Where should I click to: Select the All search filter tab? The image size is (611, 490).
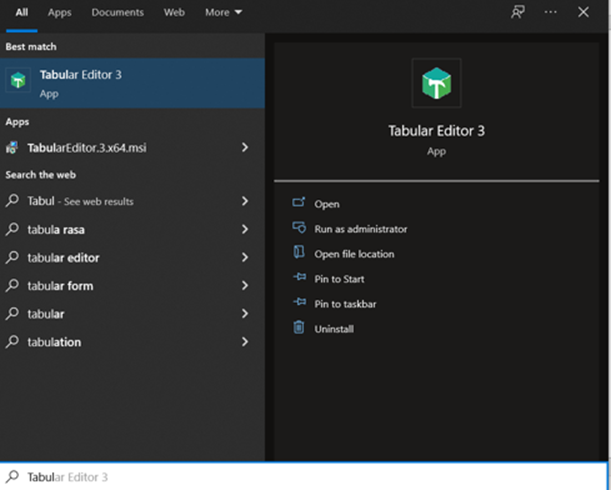click(x=21, y=12)
